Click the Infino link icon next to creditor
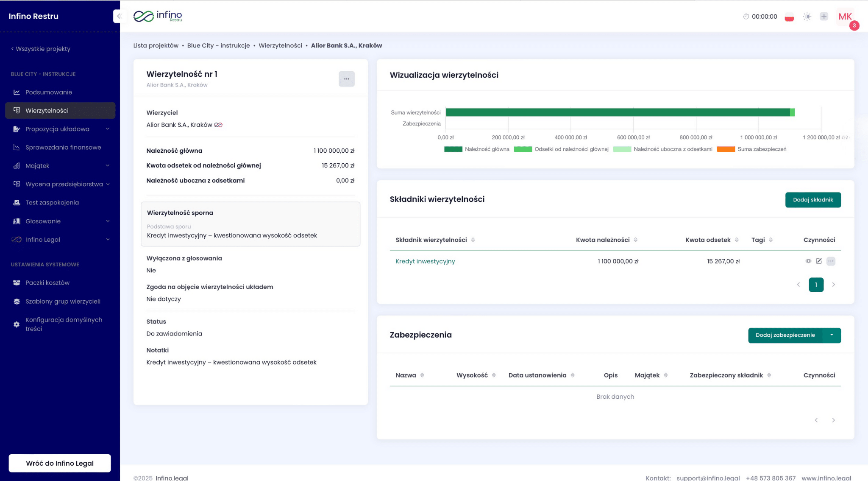 click(x=218, y=125)
